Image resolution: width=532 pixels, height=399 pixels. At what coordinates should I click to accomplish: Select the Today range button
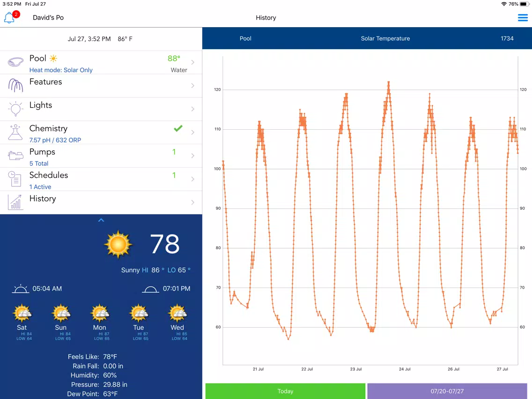click(285, 391)
